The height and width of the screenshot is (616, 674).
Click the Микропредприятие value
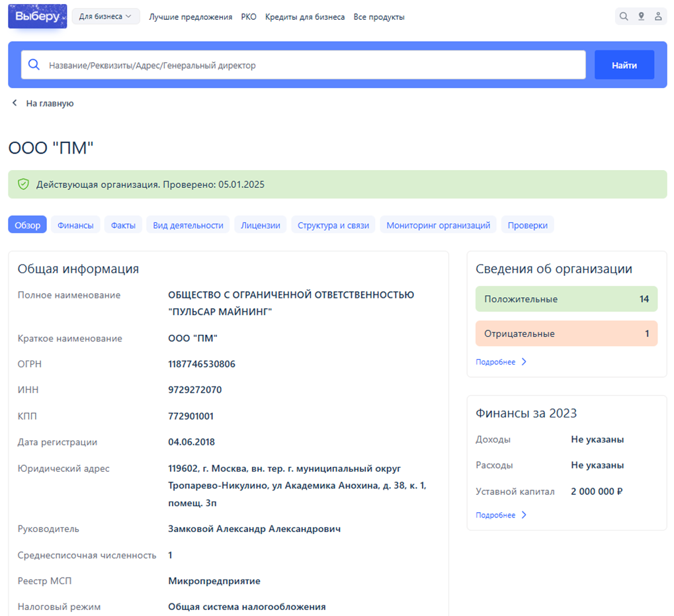[x=214, y=581]
